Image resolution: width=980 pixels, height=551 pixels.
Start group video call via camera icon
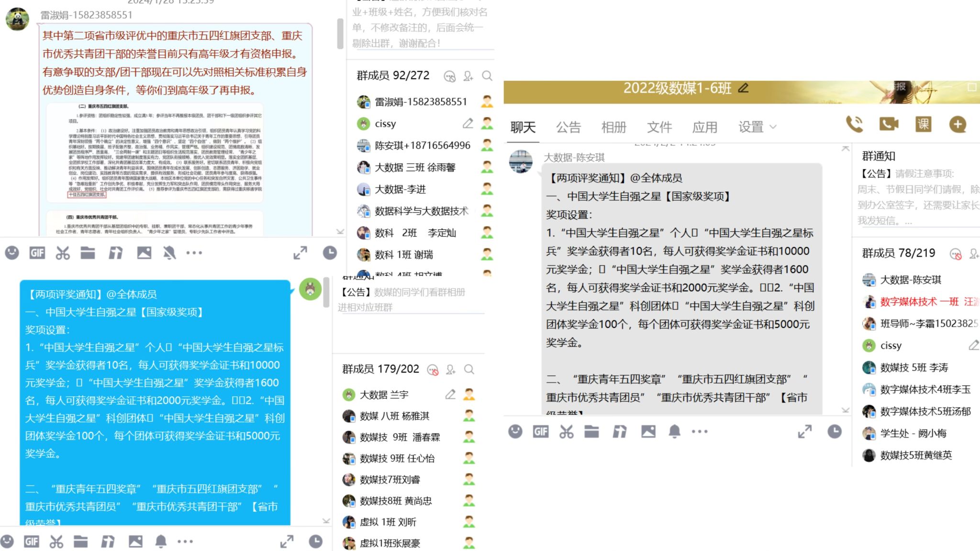(x=889, y=124)
